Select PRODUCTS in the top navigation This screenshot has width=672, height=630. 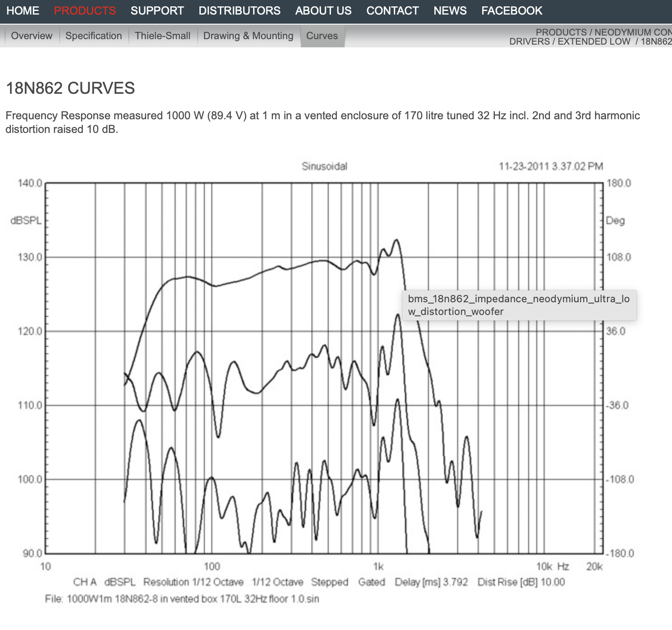pos(85,10)
